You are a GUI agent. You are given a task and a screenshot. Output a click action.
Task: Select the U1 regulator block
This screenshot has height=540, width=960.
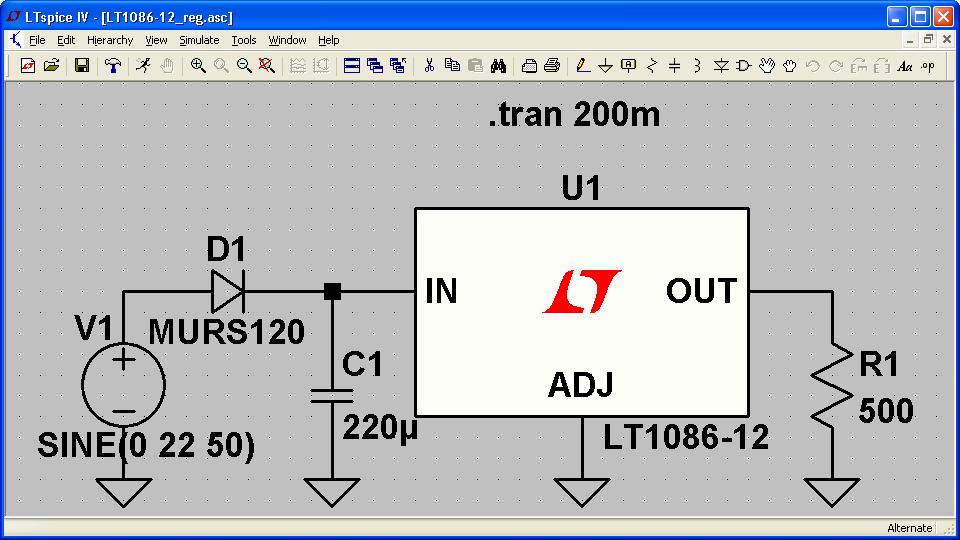[582, 312]
